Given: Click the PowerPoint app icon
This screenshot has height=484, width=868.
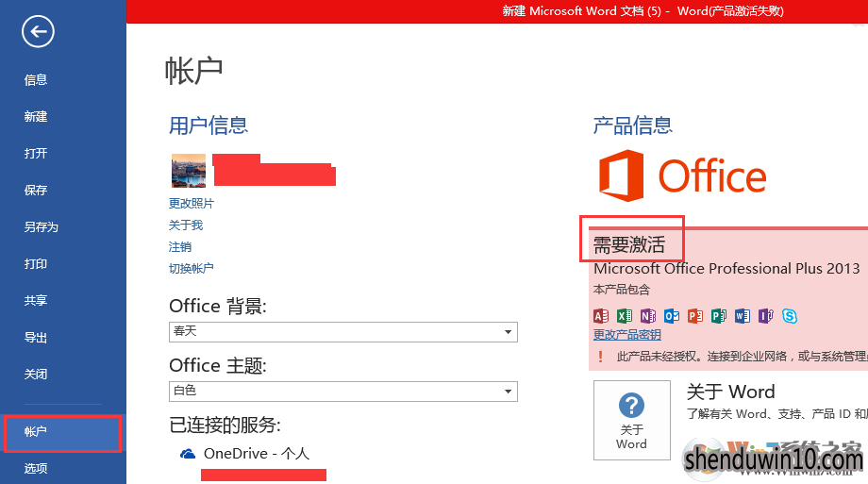Looking at the screenshot, I should tap(695, 316).
